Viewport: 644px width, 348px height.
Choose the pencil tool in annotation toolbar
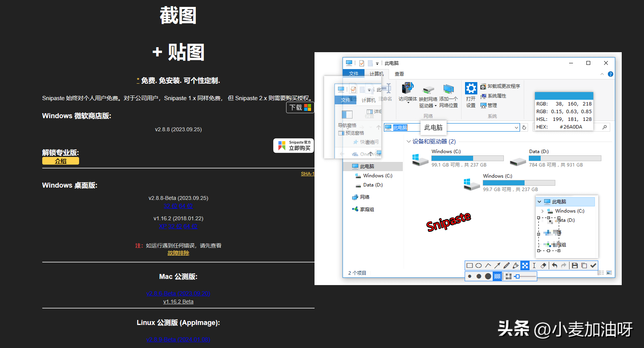[507, 266]
